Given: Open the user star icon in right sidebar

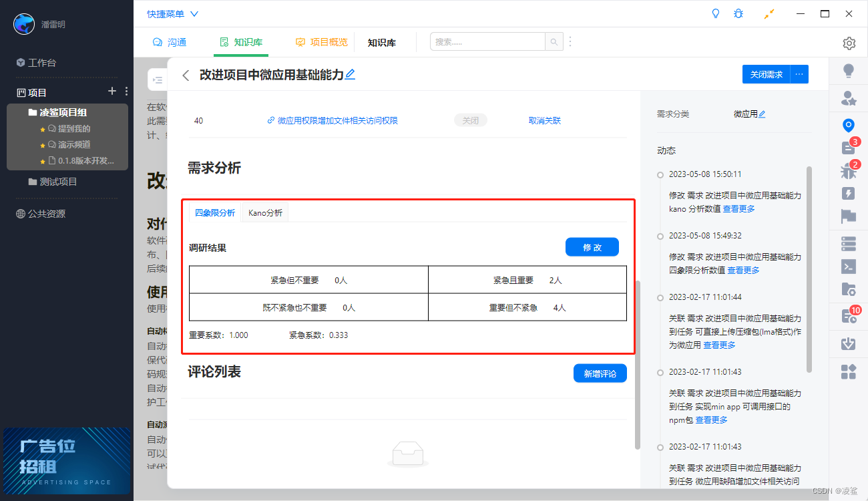Looking at the screenshot, I should 849,99.
